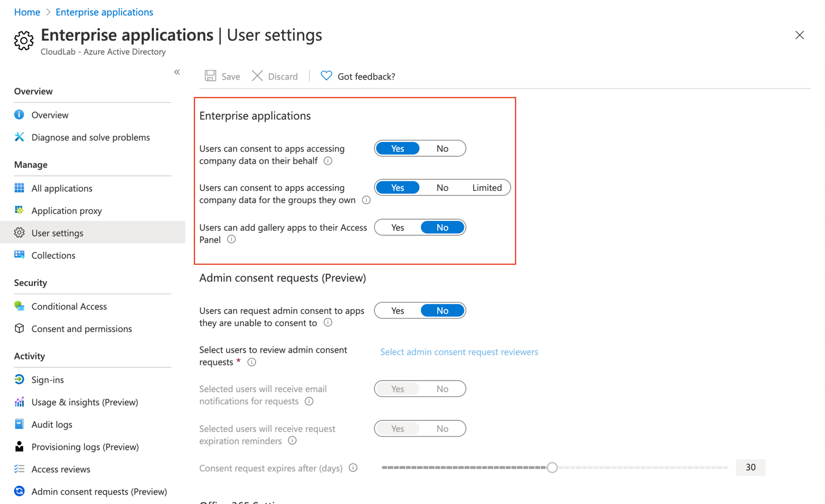Collapse the left navigation menu
Viewport: 825px width, 504px height.
(177, 72)
